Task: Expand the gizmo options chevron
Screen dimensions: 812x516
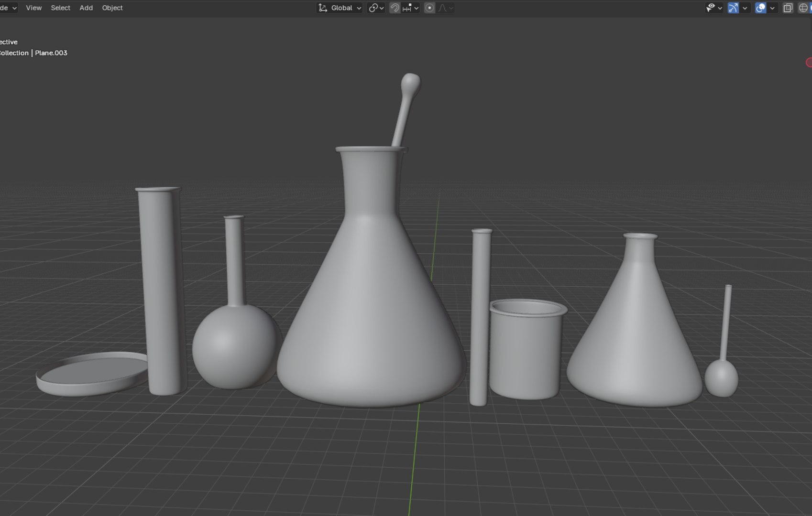Action: [x=745, y=8]
